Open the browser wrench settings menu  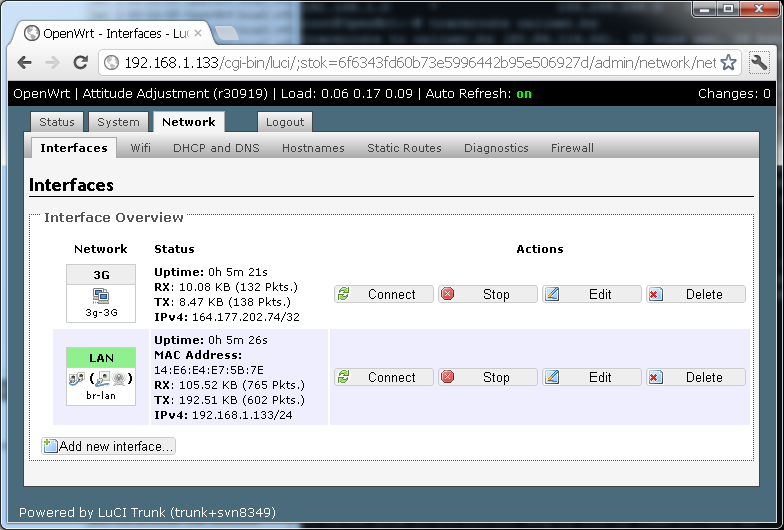pos(760,62)
